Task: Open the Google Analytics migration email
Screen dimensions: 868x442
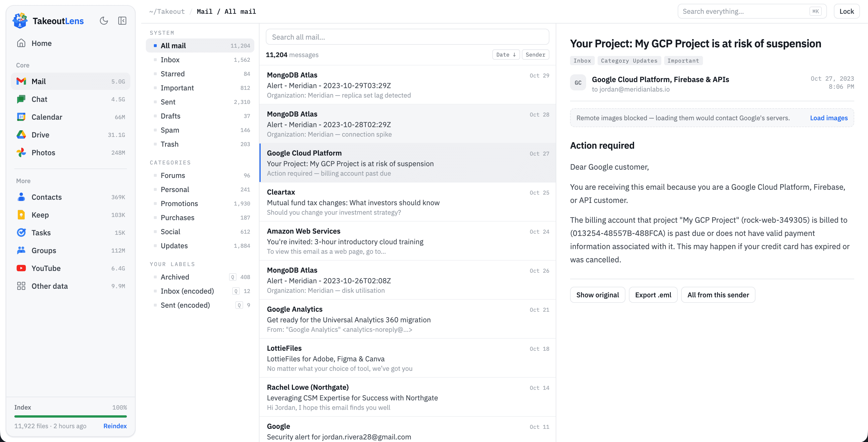Action: tap(407, 319)
